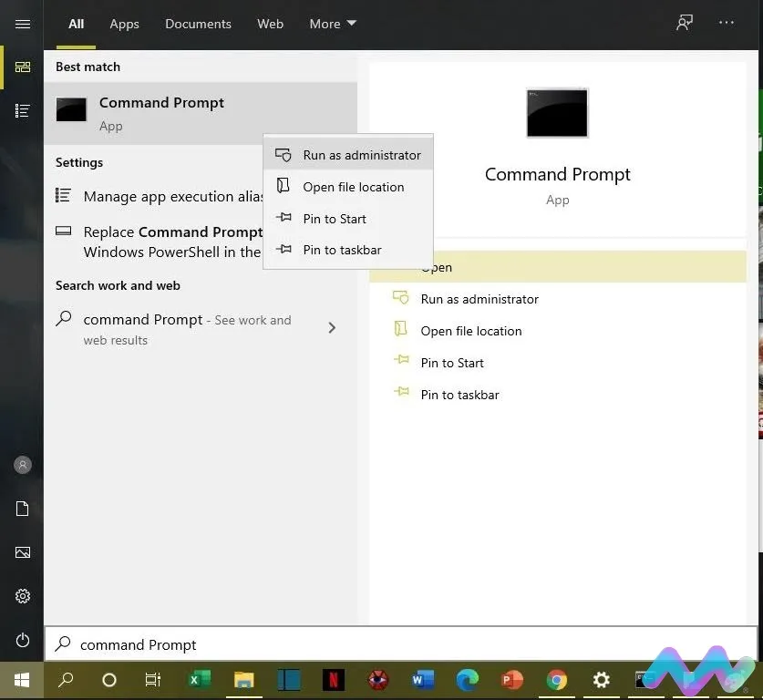The image size is (763, 700).
Task: Select the power icon in the search sidebar
Action: tap(22, 640)
